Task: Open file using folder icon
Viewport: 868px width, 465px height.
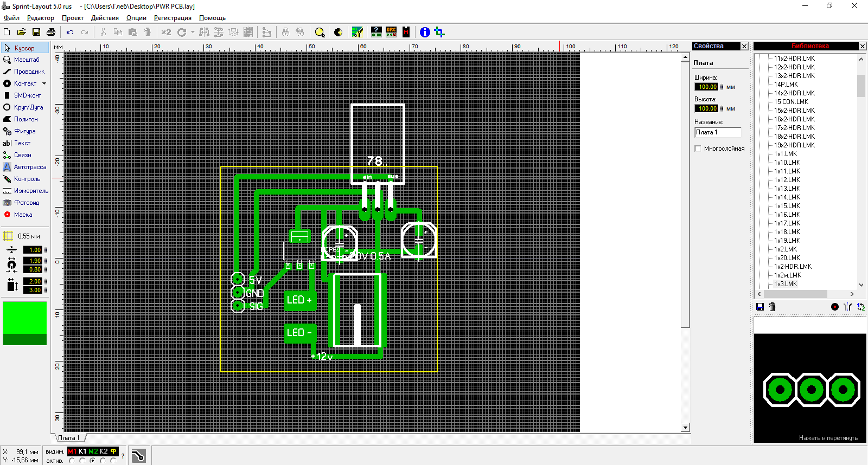Action: click(22, 33)
